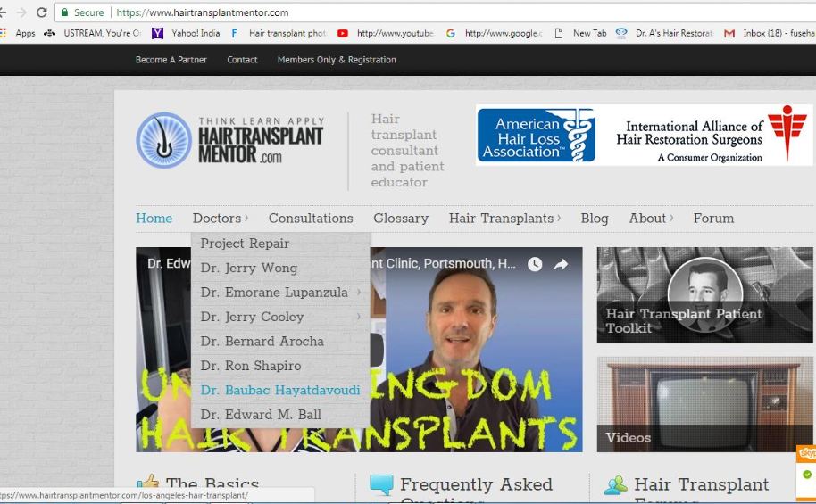Click the Hair Transplant Mentor round logo
816x504 pixels.
point(164,140)
